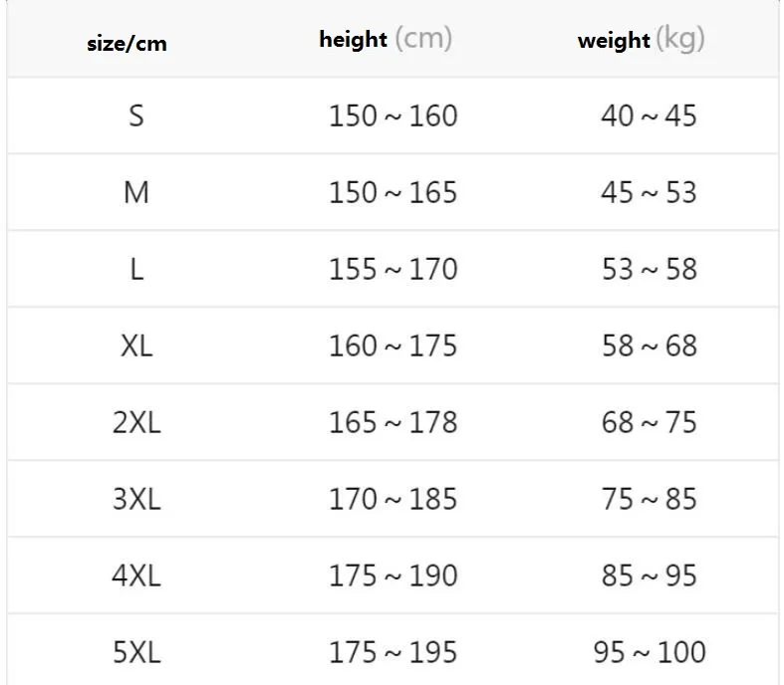Screen dimensions: 784x685
Task: Click the 150~165 height value
Action: coord(392,192)
